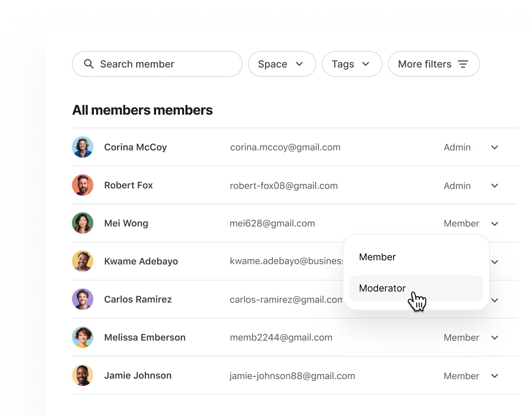The image size is (532, 415).
Task: Click the search magnifier icon
Action: [x=88, y=64]
